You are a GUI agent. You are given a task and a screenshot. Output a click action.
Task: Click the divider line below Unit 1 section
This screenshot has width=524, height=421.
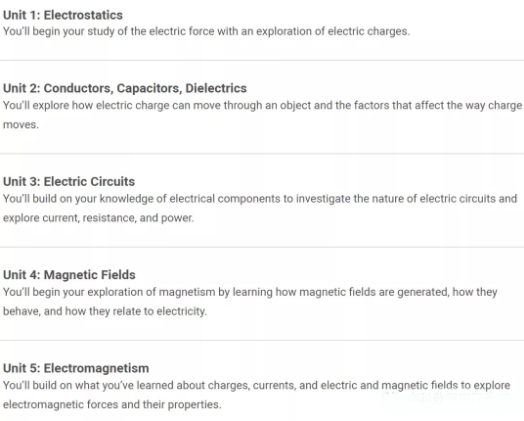coord(262,60)
